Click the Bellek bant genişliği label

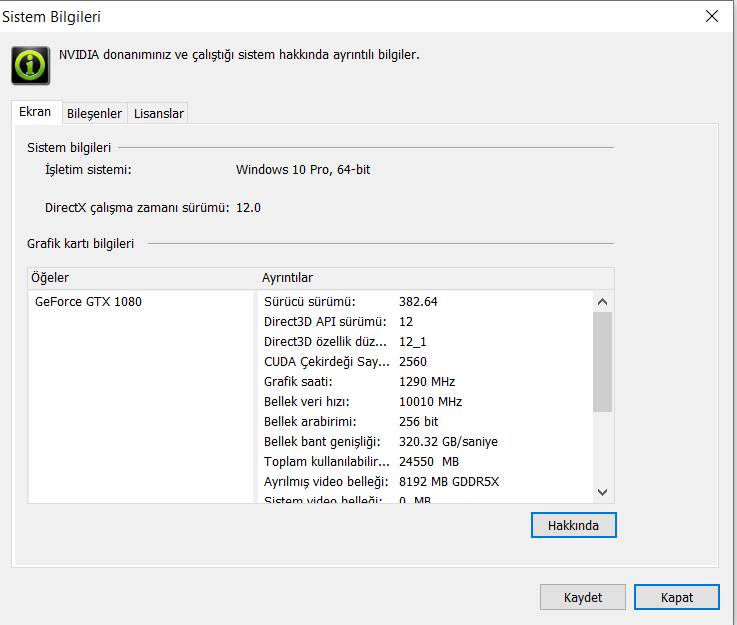(x=322, y=442)
